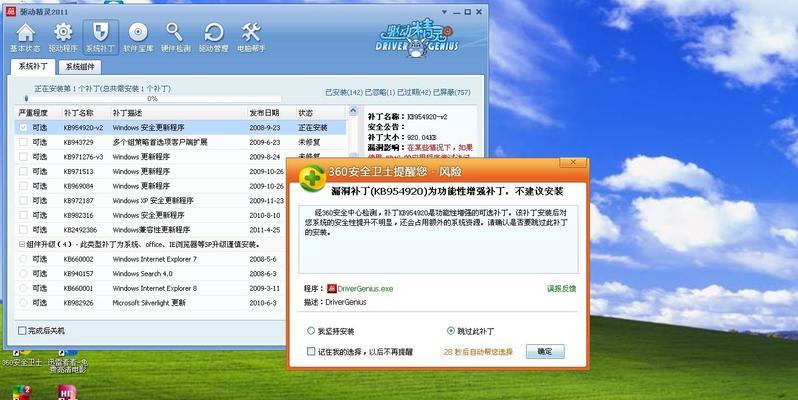Screen dimensions: 798x400
Task: Open the title bar dropdown arrow menu
Action: [x=444, y=12]
